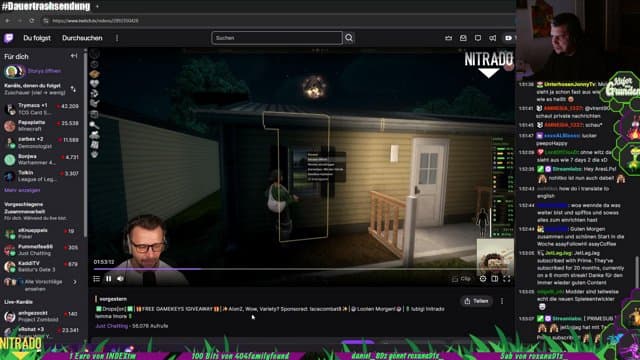
Task: Click the in-game heart health icon
Action: [94, 84]
